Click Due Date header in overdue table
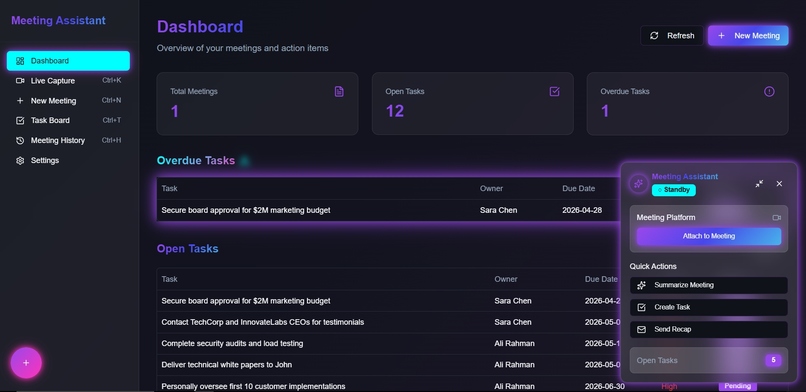 [579, 189]
